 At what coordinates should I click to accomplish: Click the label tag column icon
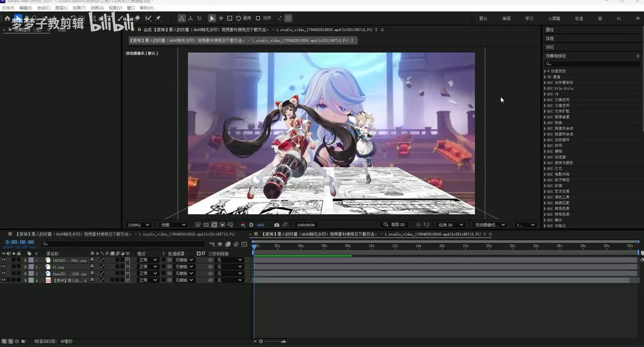(x=30, y=253)
